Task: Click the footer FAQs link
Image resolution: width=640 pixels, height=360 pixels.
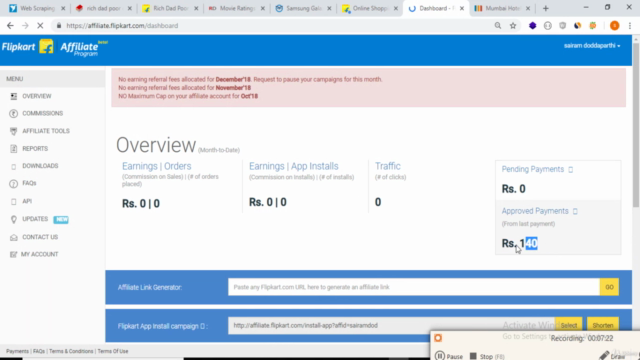Action: tap(39, 351)
